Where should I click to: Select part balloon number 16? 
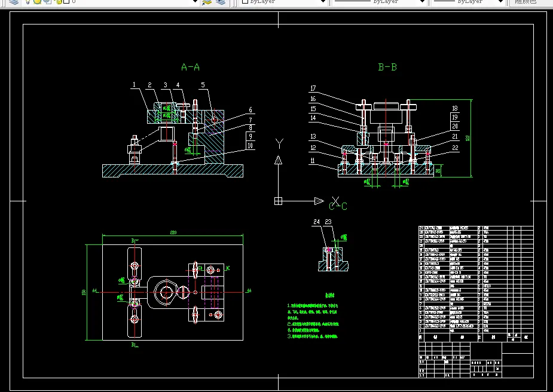tap(313, 99)
